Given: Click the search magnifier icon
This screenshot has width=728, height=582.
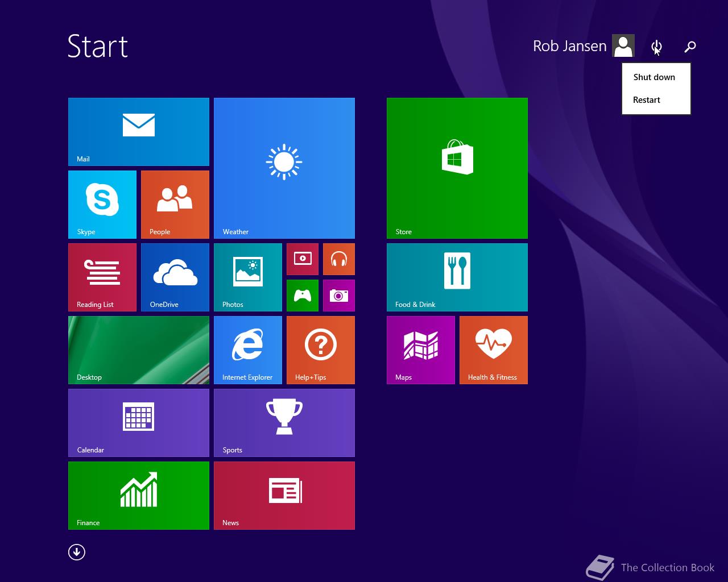Looking at the screenshot, I should click(690, 47).
